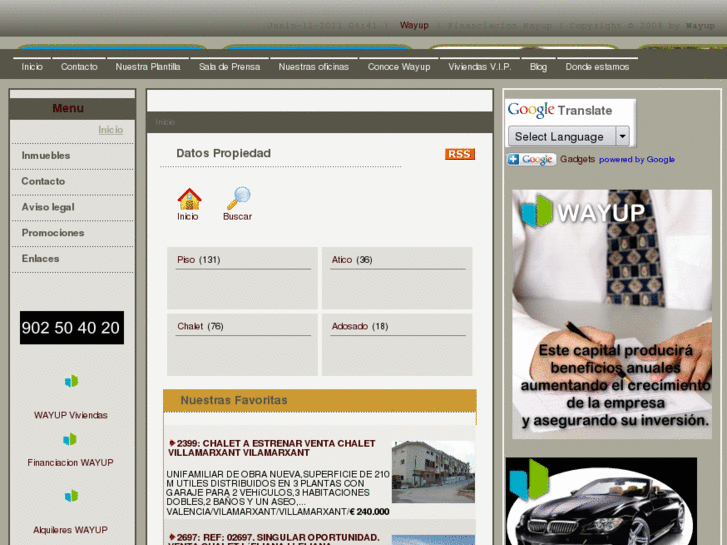Open Financiacion WAYUP link
The width and height of the screenshot is (727, 545).
click(x=70, y=462)
